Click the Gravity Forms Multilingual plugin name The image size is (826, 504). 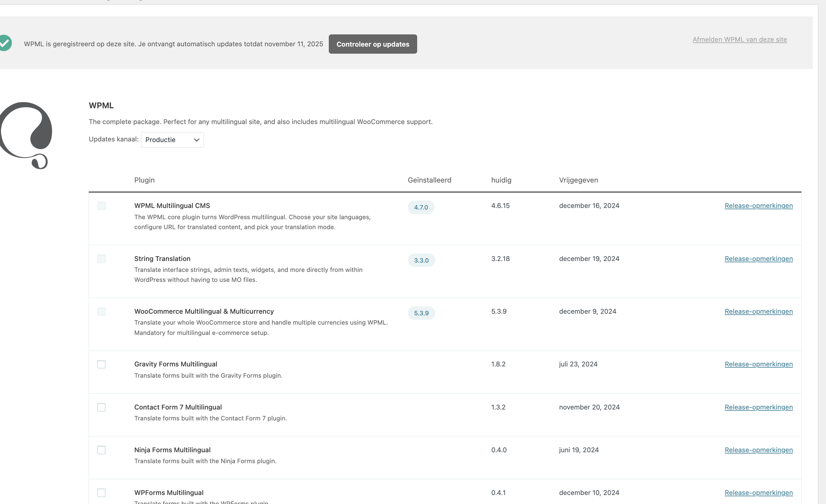tap(176, 364)
